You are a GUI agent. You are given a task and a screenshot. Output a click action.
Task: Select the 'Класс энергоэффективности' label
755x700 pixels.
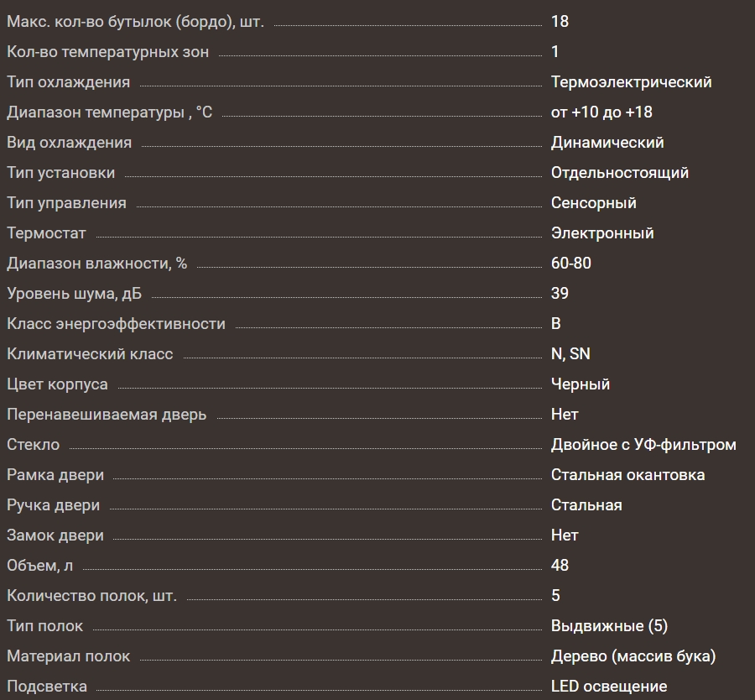[x=116, y=324]
